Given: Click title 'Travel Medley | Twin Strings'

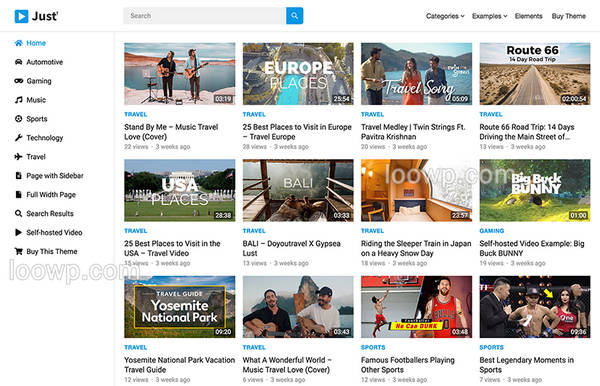Looking at the screenshot, I should click(413, 132).
